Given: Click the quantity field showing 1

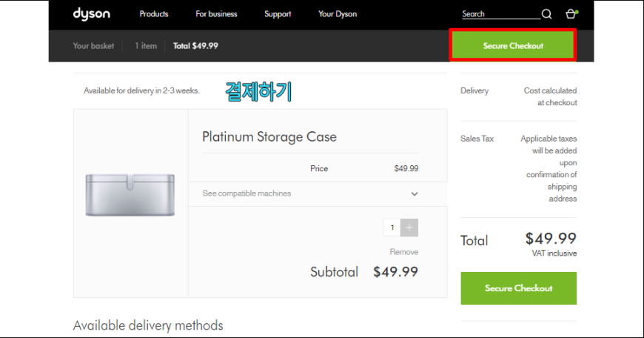Looking at the screenshot, I should tap(392, 228).
